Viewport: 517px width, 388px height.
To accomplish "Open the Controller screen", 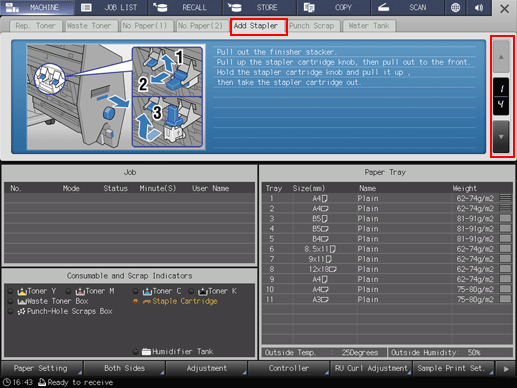I will click(289, 368).
